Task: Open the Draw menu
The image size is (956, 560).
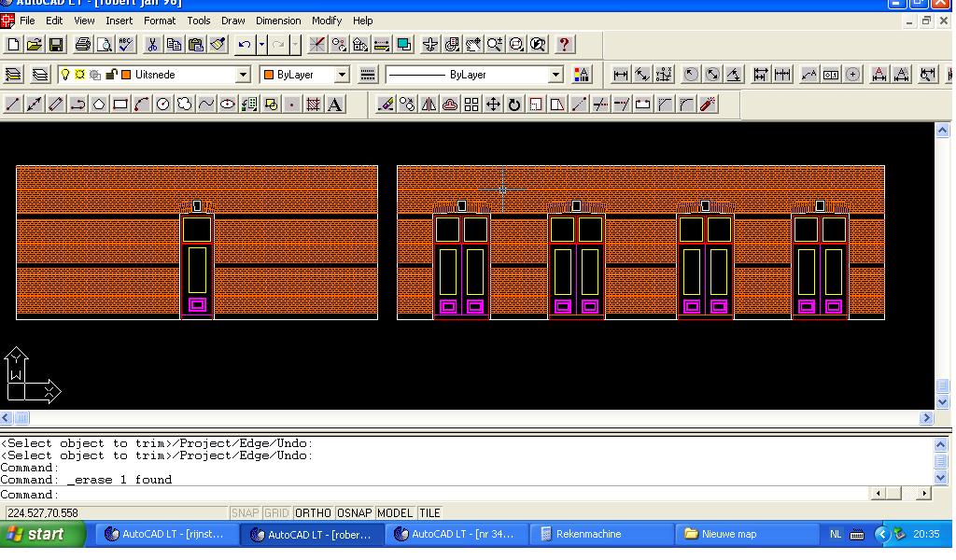Action: pyautogui.click(x=232, y=21)
